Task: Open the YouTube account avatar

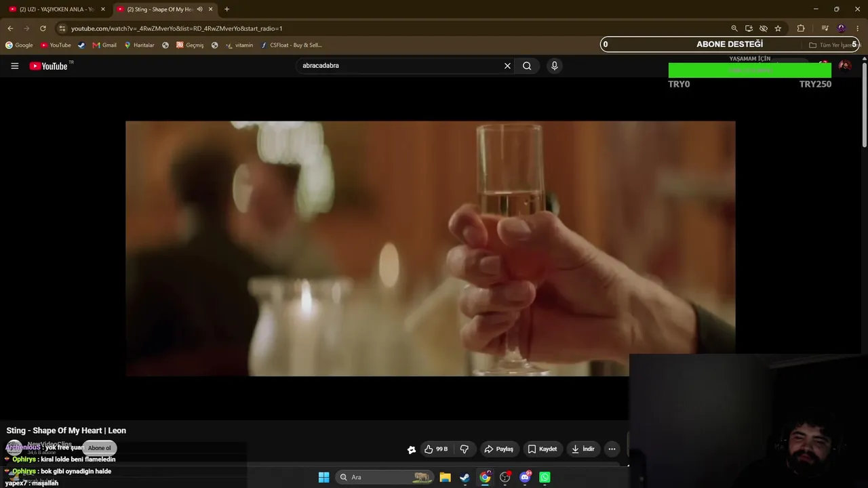Action: (844, 66)
